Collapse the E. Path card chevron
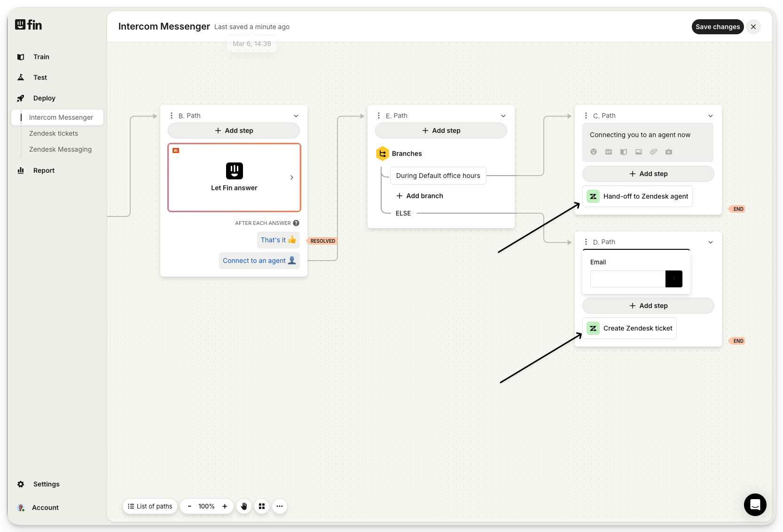 tap(503, 116)
